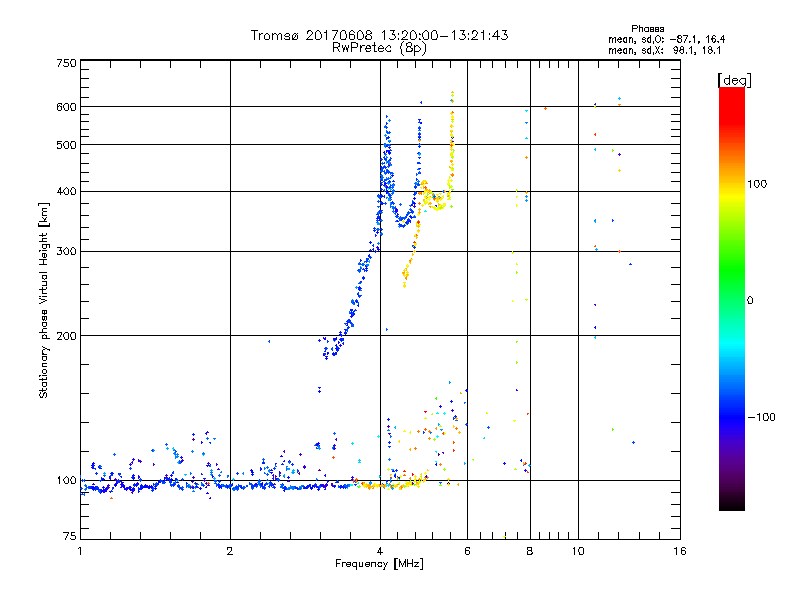The image size is (800, 600).
Task: Click the 75 y-axis tick label
Action: 69,538
